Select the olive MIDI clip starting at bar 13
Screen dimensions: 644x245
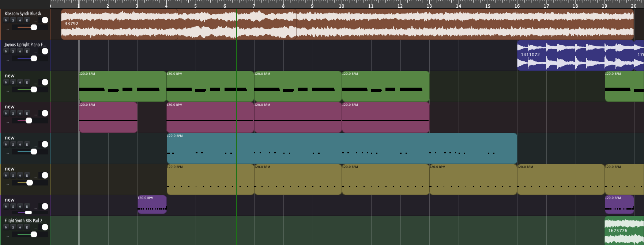(473, 179)
